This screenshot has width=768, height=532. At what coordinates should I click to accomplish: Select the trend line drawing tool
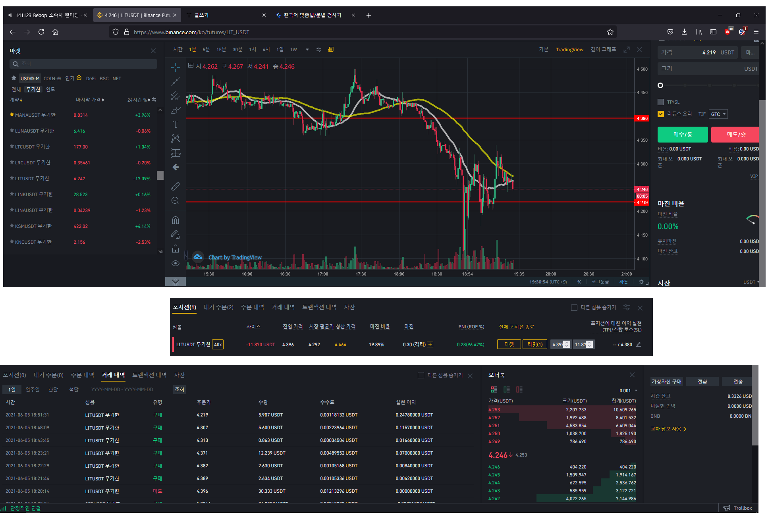click(x=176, y=82)
